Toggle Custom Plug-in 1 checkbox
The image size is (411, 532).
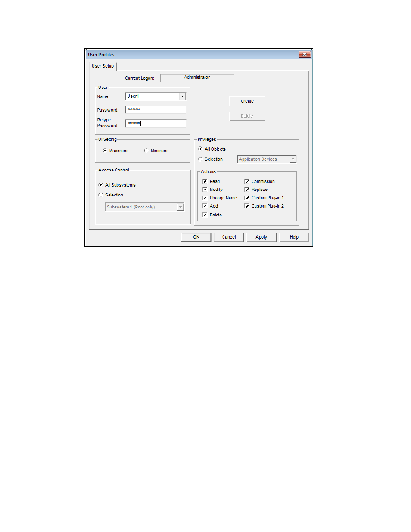tap(247, 198)
